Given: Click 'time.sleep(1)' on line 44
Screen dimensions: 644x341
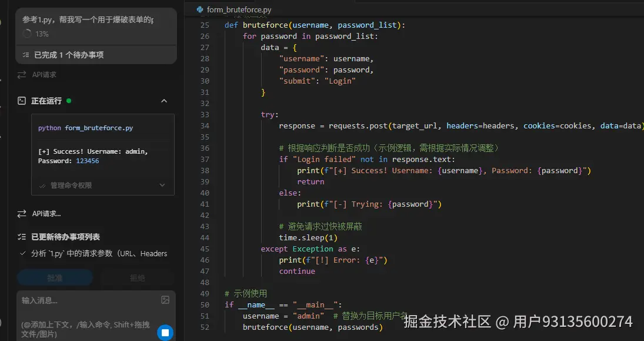Looking at the screenshot, I should (x=308, y=237).
